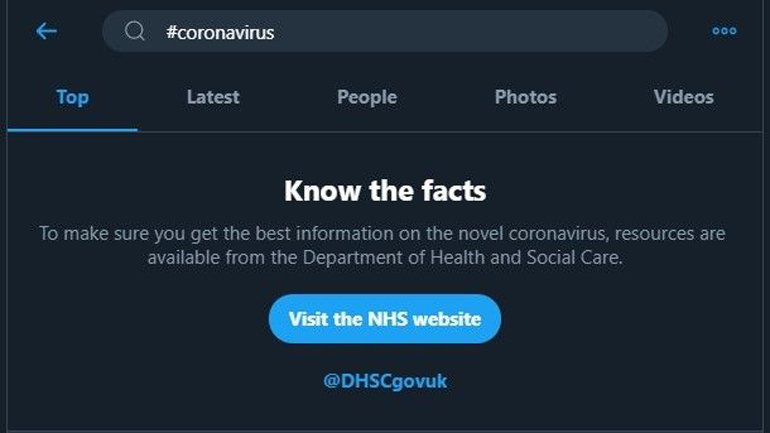The height and width of the screenshot is (433, 770).
Task: Click the back arrow icon
Action: [x=46, y=31]
